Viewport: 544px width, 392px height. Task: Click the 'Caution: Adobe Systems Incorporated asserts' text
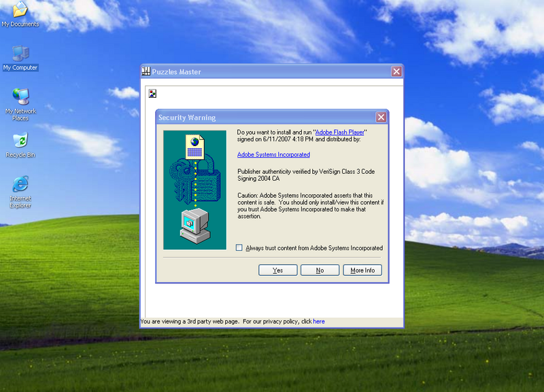311,206
